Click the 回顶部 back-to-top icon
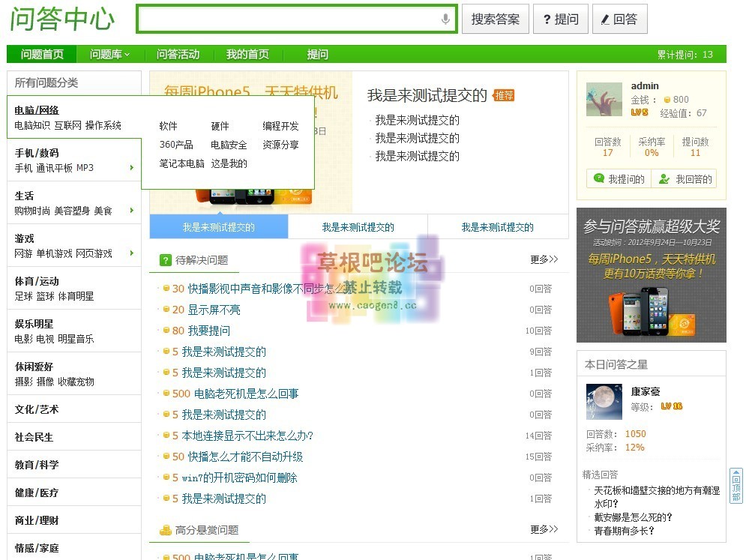The width and height of the screenshot is (746, 560). [736, 487]
